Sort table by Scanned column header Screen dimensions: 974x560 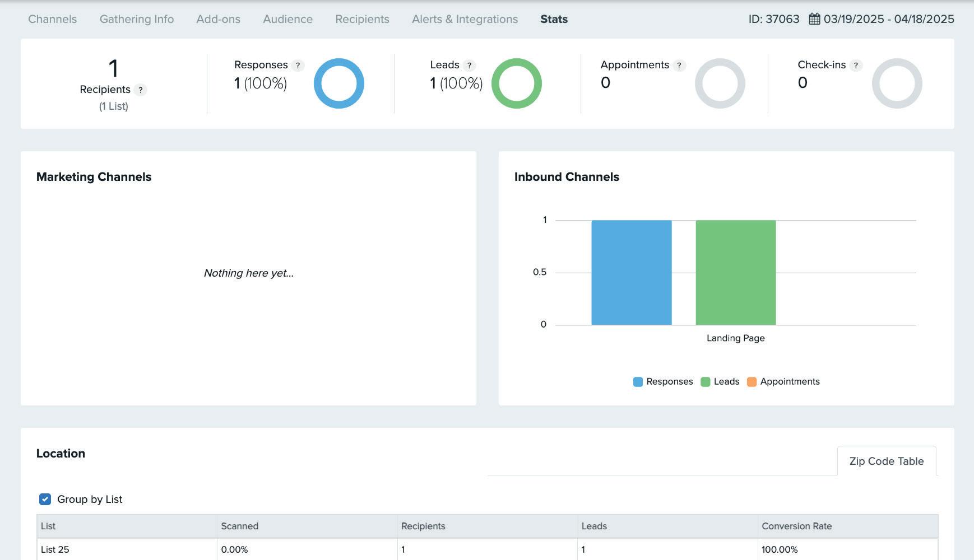(x=239, y=526)
